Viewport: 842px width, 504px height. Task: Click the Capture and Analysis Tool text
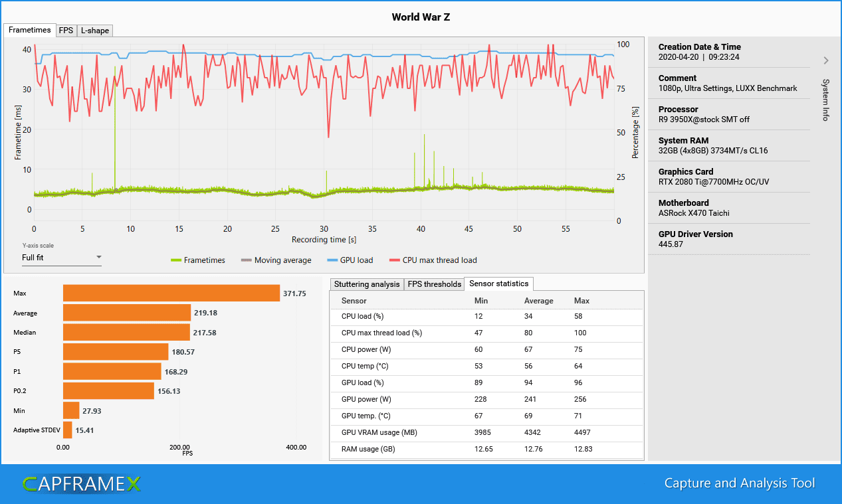pyautogui.click(x=740, y=483)
